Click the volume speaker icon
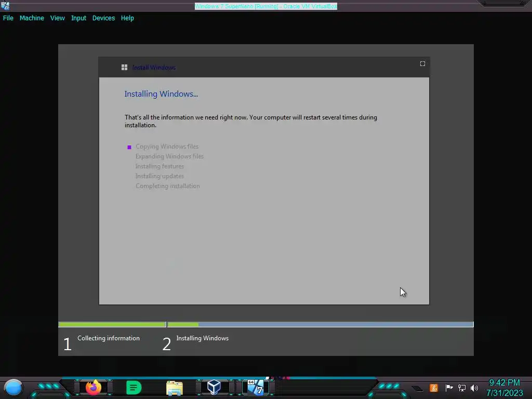This screenshot has width=532, height=399. coord(474,388)
